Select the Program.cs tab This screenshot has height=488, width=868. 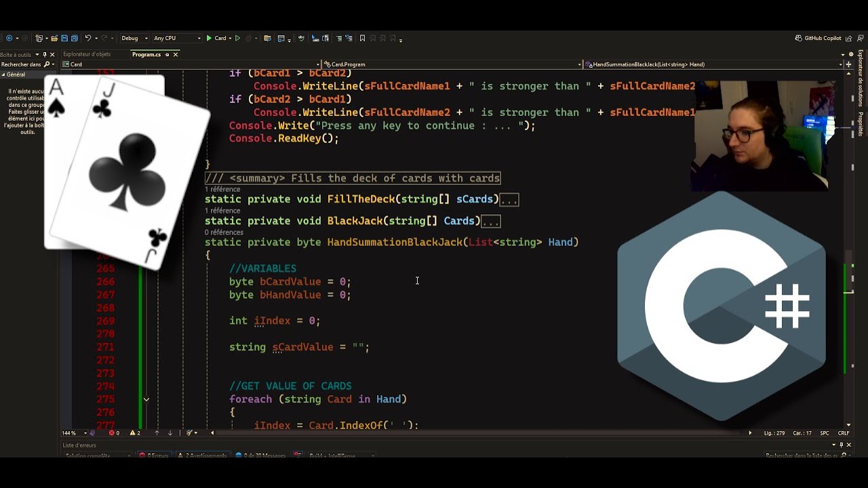click(x=146, y=54)
